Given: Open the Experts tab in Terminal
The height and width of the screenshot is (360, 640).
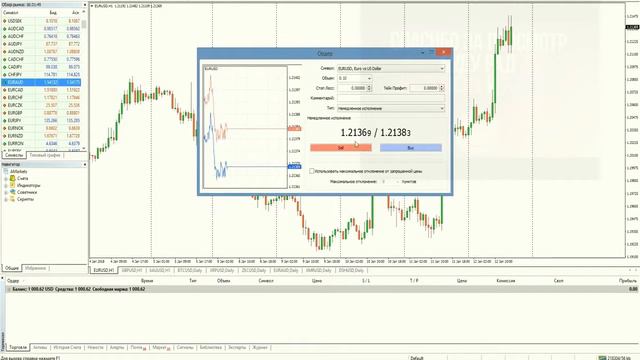Looking at the screenshot, I should [x=237, y=347].
